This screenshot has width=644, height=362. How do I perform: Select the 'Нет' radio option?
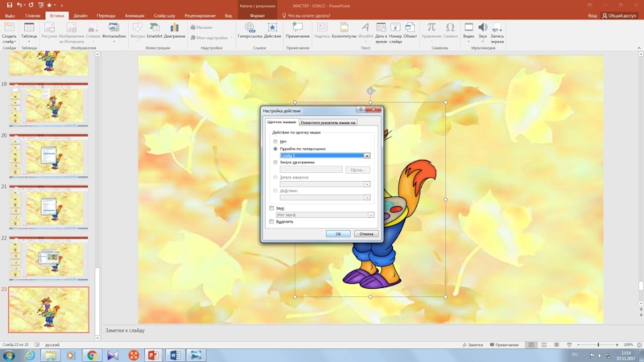point(275,141)
